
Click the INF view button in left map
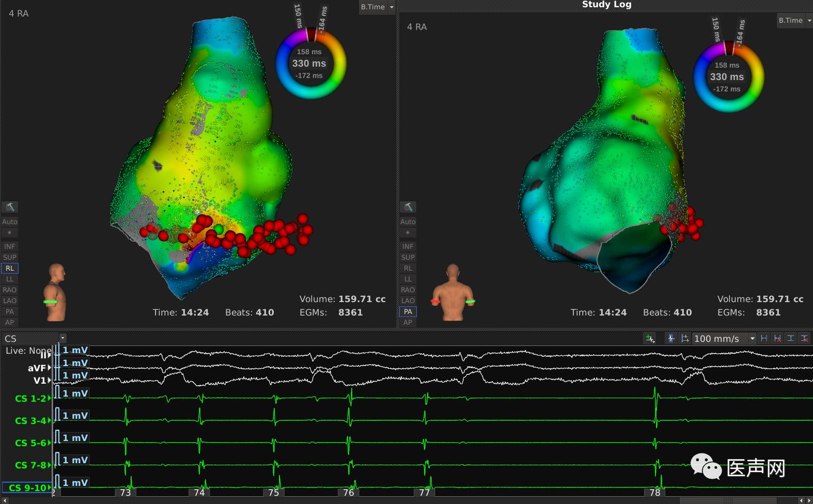[10, 246]
